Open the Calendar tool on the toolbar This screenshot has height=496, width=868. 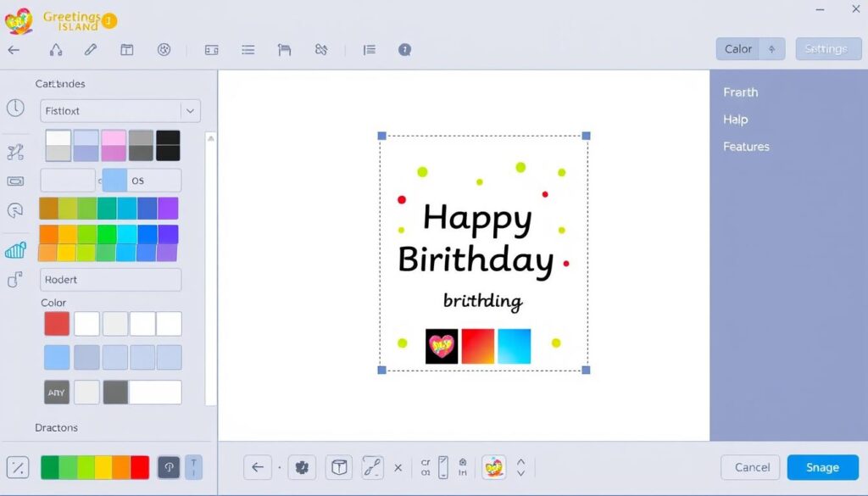pyautogui.click(x=125, y=49)
